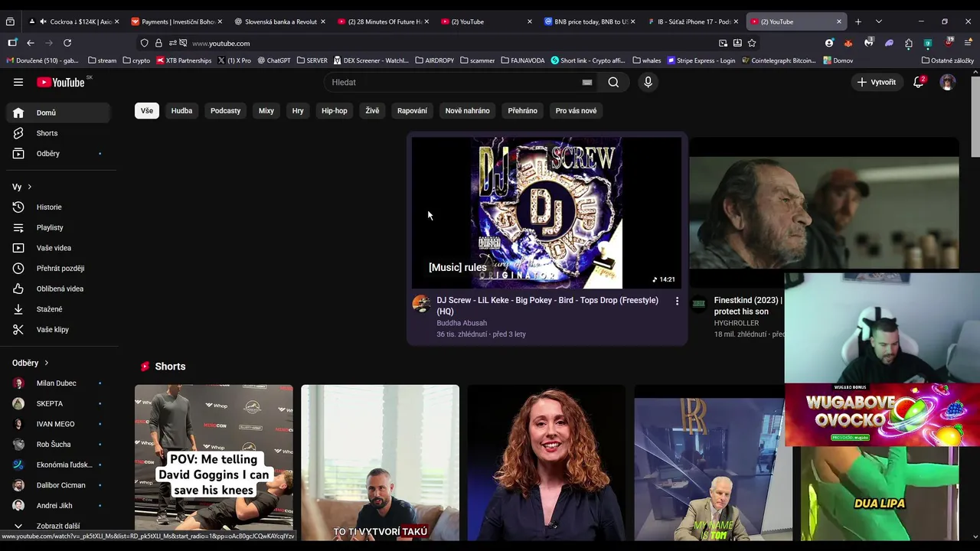Open Shorts in the sidebar

[x=59, y=133]
